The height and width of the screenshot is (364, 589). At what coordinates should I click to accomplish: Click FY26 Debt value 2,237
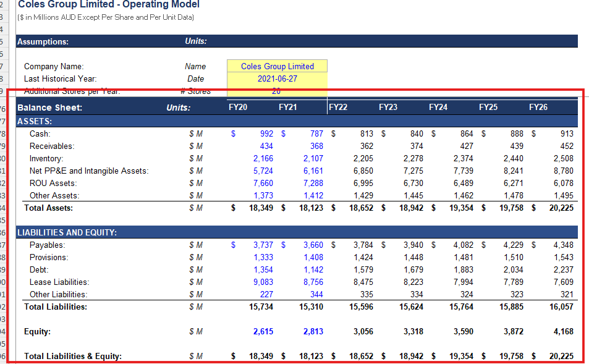coord(564,269)
